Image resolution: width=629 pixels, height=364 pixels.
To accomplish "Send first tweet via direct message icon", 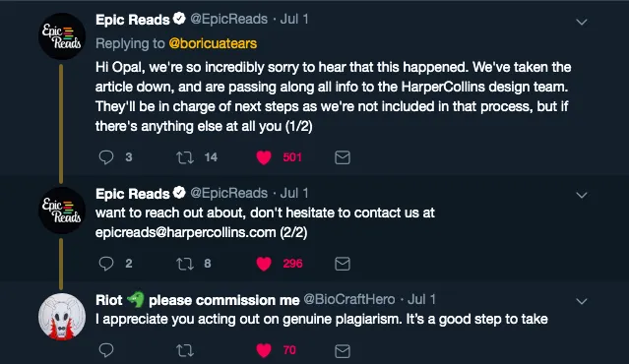I will point(343,157).
